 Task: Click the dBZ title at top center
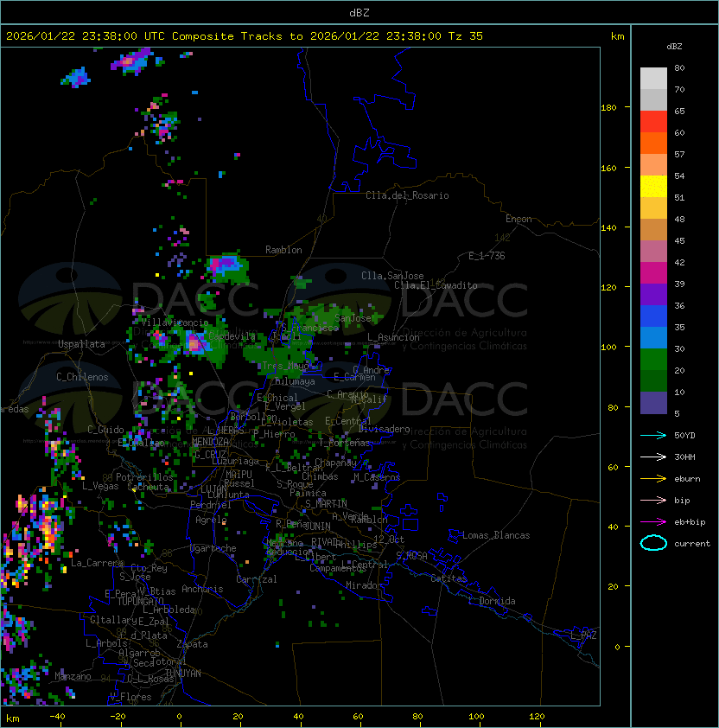(x=359, y=13)
